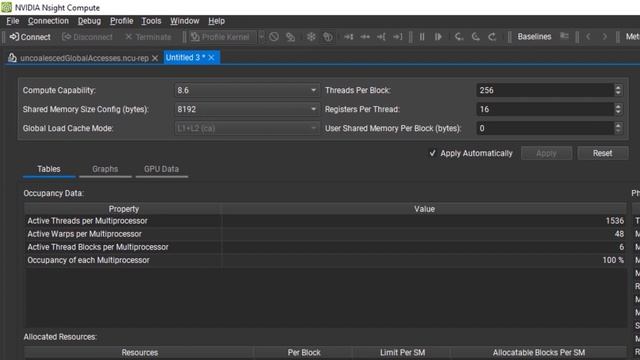Viewport: 640px width, 360px height.
Task: Click the snowflake freeze icon in toolbar
Action: [311, 37]
